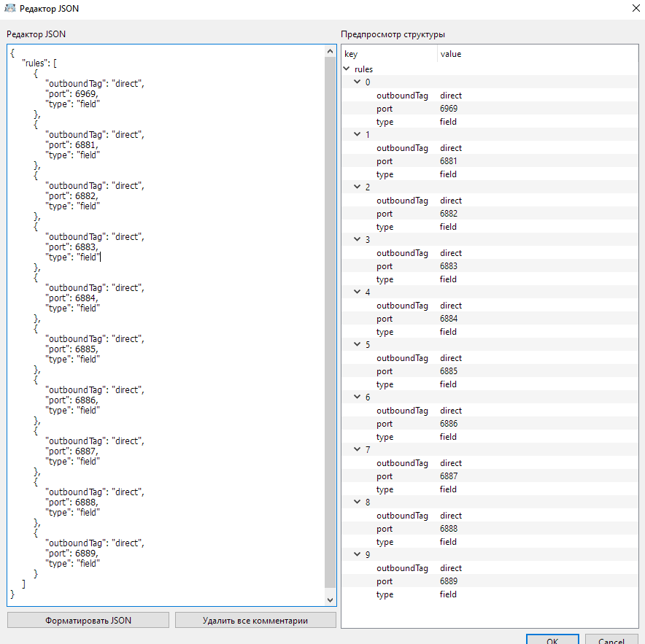Collapse tree node 6
This screenshot has height=644, width=645.
pos(357,397)
